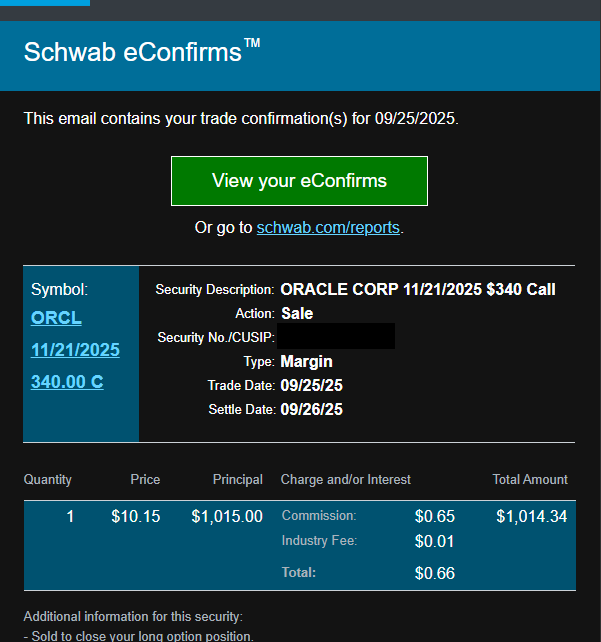Viewport: 601px width, 642px height.
Task: Click the View your eConfirms button
Action: click(299, 181)
